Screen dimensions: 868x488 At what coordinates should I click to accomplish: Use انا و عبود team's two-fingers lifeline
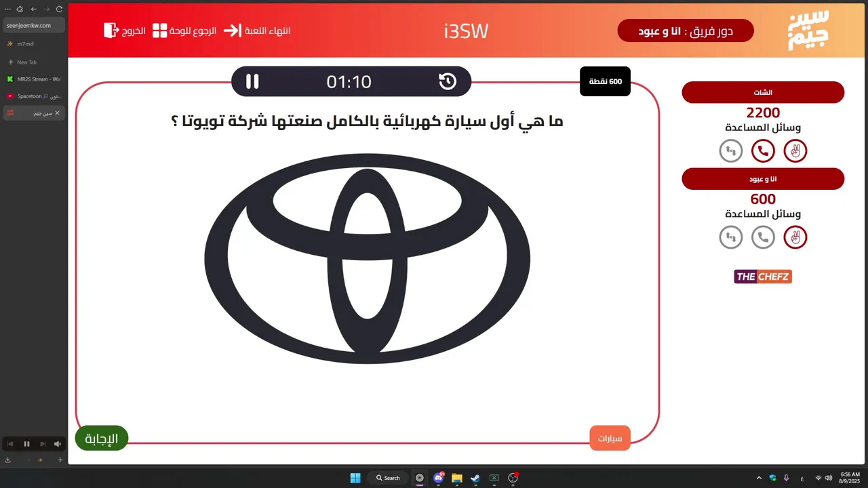(x=795, y=237)
